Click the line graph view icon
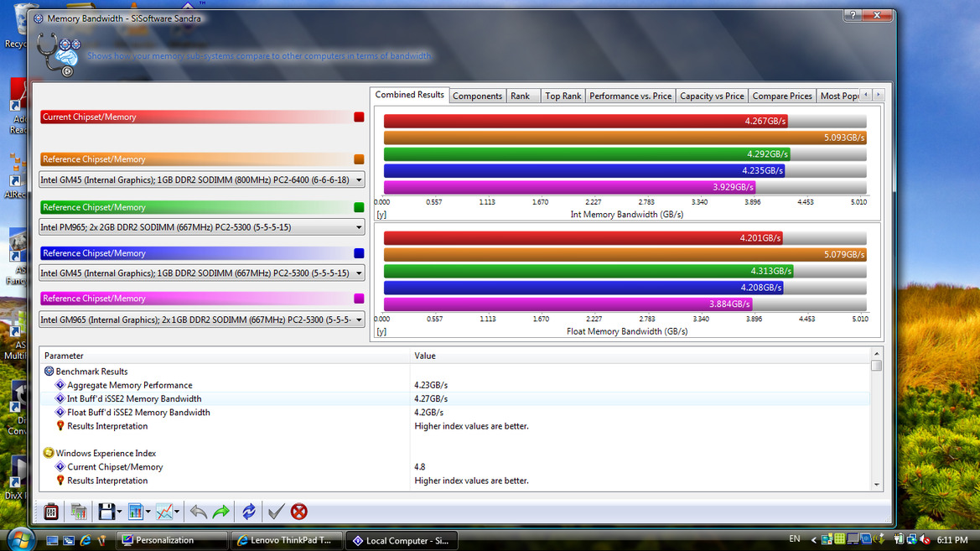Image resolution: width=980 pixels, height=551 pixels. point(164,512)
